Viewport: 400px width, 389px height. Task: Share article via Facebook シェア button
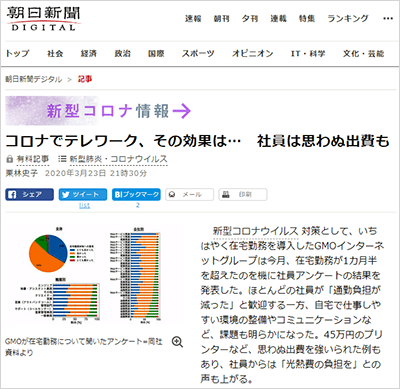29,195
